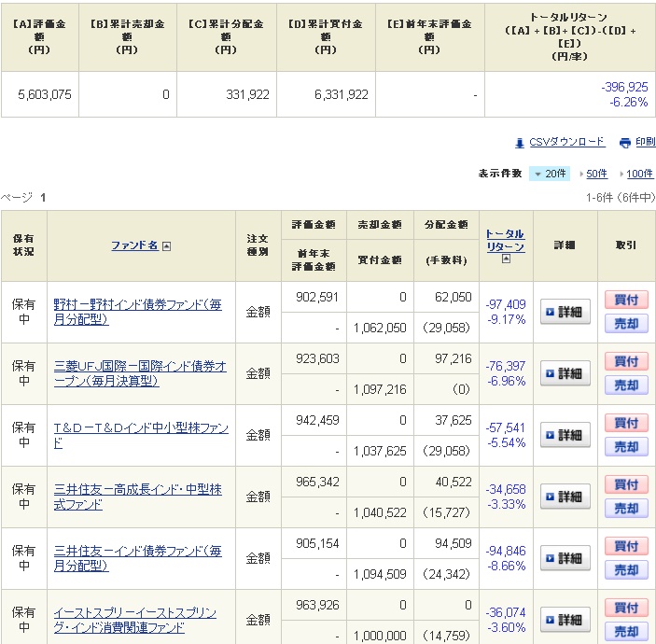
Task: Click the printer icon for printing
Action: point(625,143)
